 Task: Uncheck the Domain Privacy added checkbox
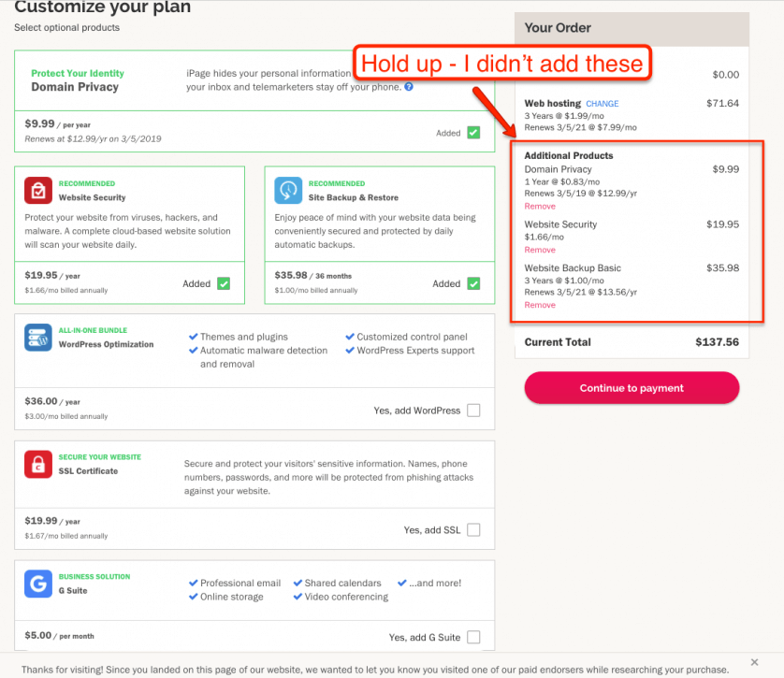point(473,133)
